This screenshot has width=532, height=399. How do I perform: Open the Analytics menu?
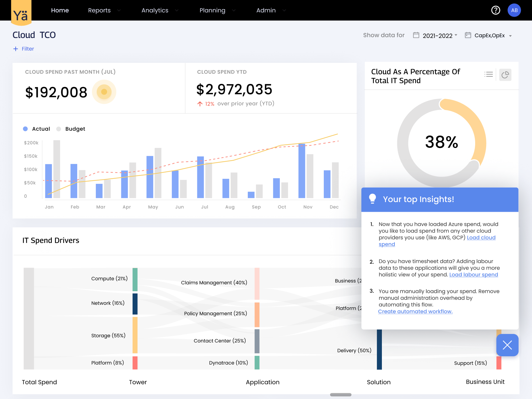coord(160,10)
